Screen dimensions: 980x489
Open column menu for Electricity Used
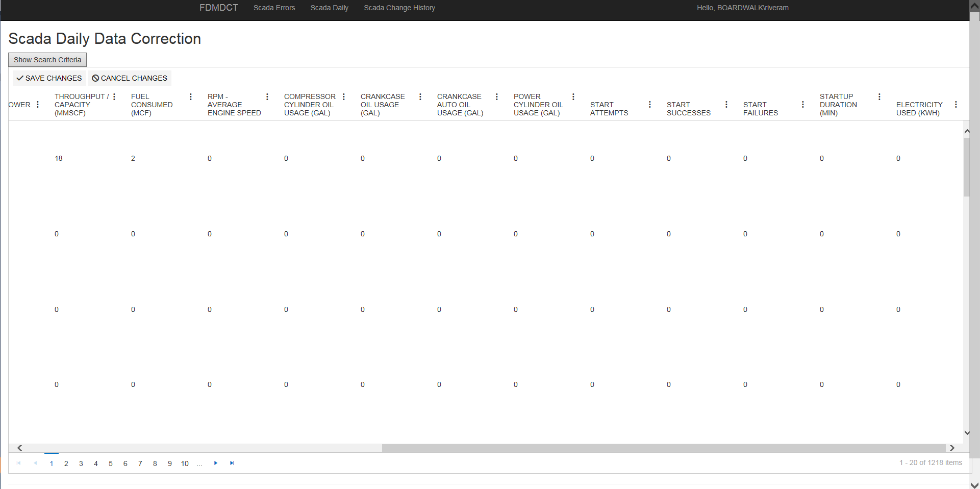coord(956,105)
